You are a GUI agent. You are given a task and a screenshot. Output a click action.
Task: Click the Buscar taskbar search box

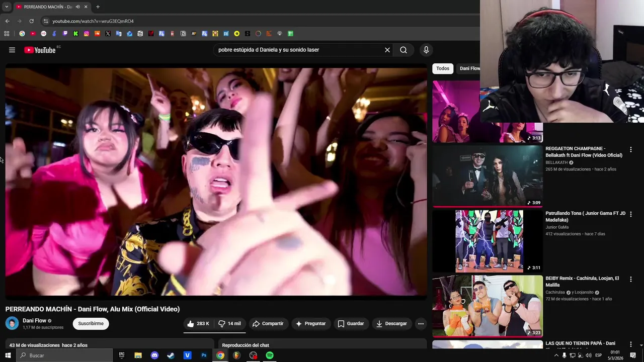(x=64, y=355)
